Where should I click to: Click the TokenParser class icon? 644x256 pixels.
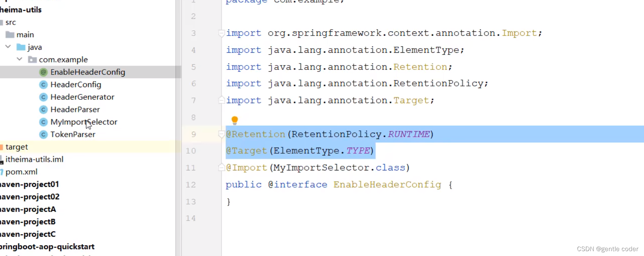(x=43, y=135)
